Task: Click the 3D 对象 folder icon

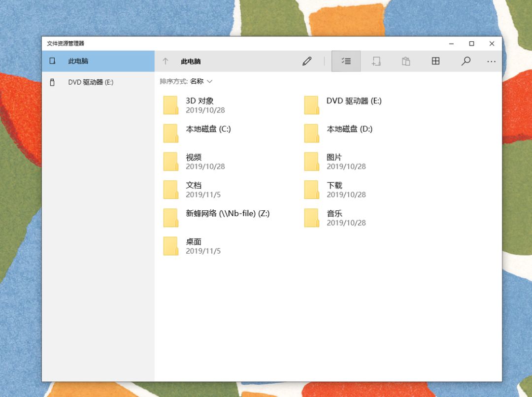Action: [x=170, y=105]
